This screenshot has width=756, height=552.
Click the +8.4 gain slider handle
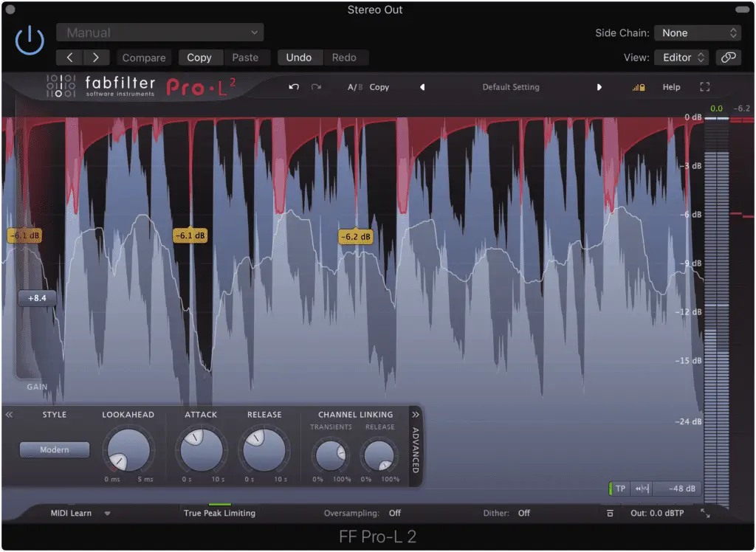point(37,298)
